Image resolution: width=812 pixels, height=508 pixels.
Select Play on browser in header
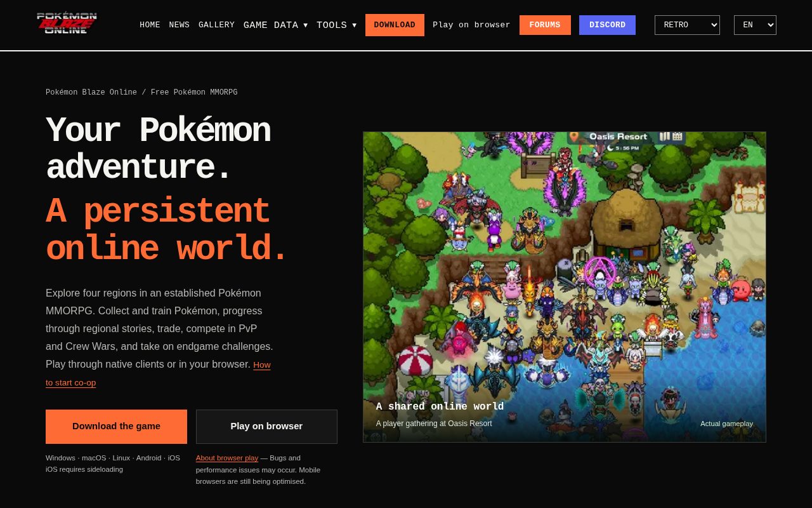(x=471, y=25)
